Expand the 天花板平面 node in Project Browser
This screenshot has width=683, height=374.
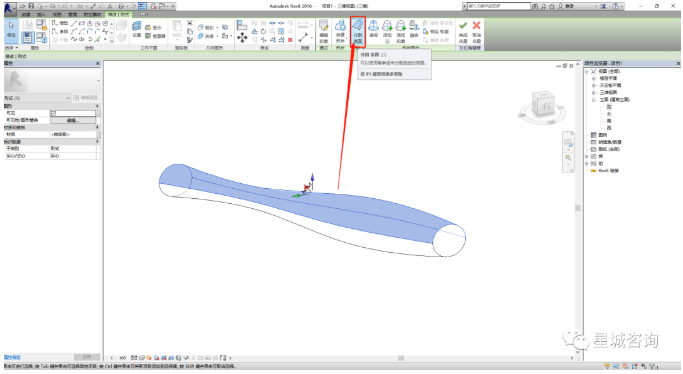point(593,85)
